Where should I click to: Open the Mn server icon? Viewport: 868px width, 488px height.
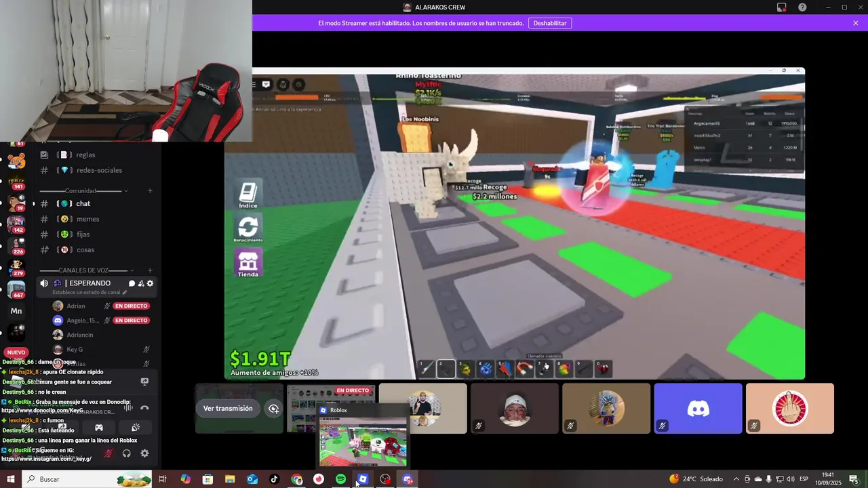point(16,311)
